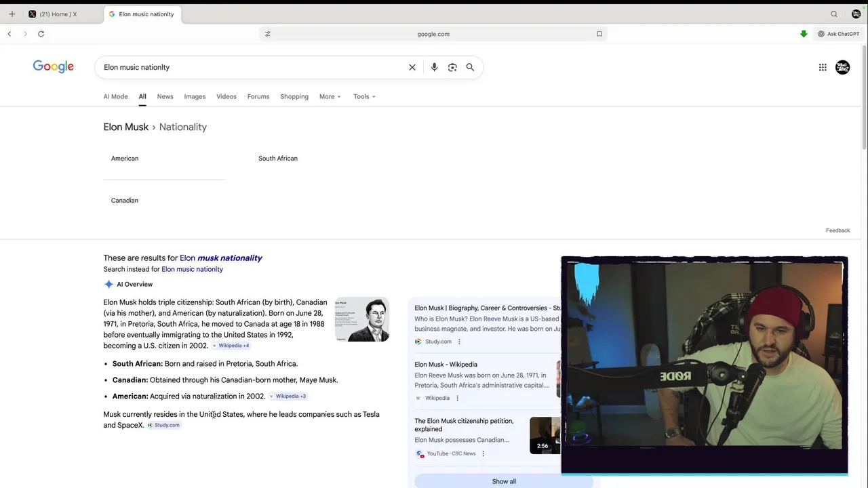Click the Feedback link

click(837, 230)
